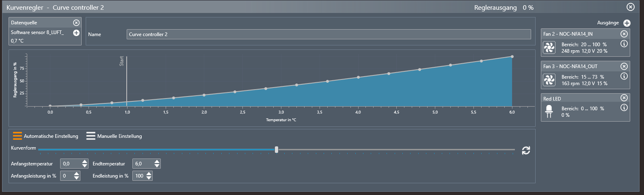Screen dimensions: 644x195
Task: Decrease Endleistung with down arrow
Action: click(x=149, y=178)
